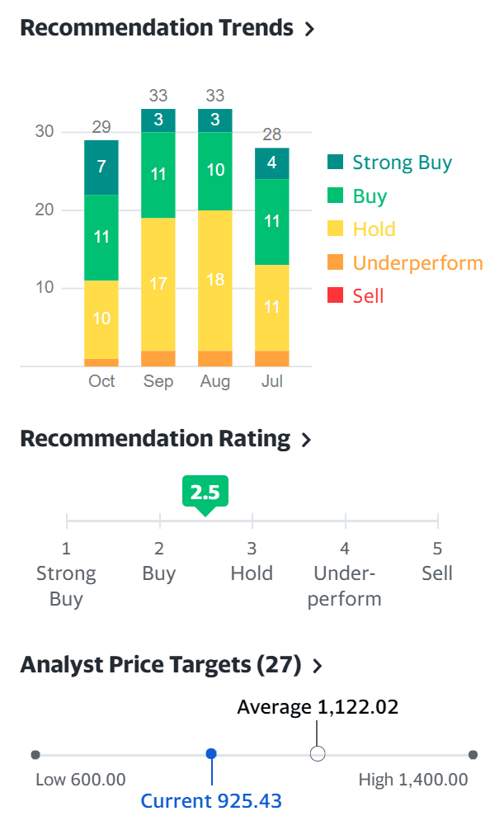Click the Average price target circle marker
This screenshot has width=504, height=830.
point(318,754)
